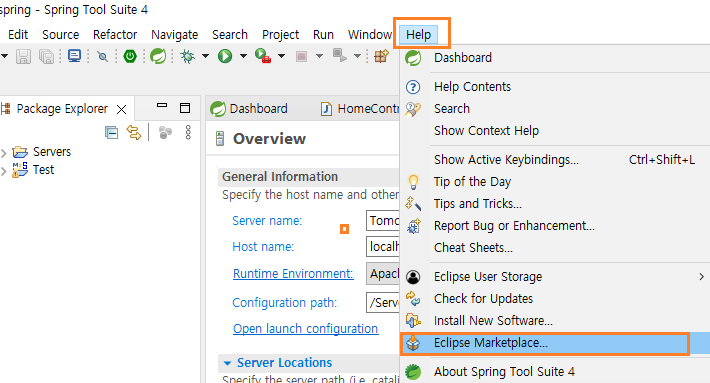Select Report Bug or Enhancement

pos(555,226)
